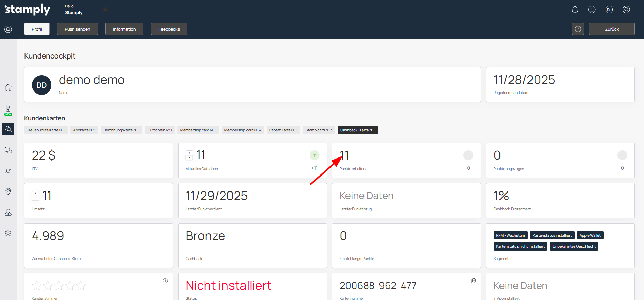Expand the Stamply account dropdown chevron

105,10
